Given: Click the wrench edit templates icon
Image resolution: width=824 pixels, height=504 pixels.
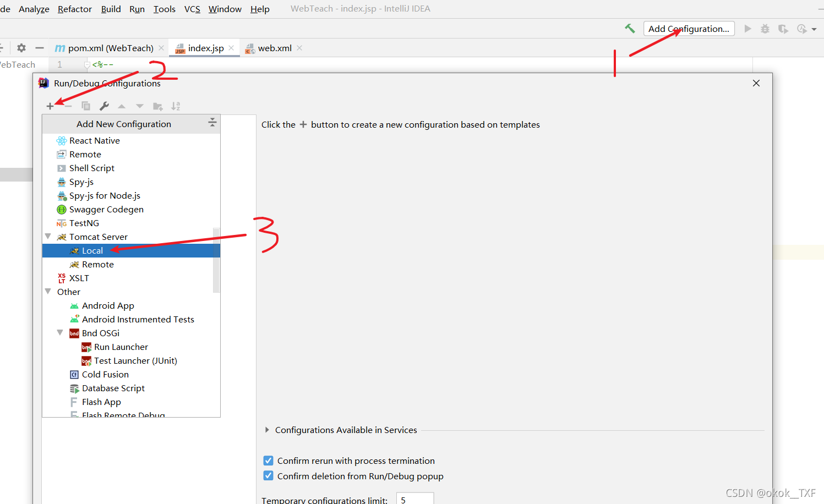Looking at the screenshot, I should (104, 106).
